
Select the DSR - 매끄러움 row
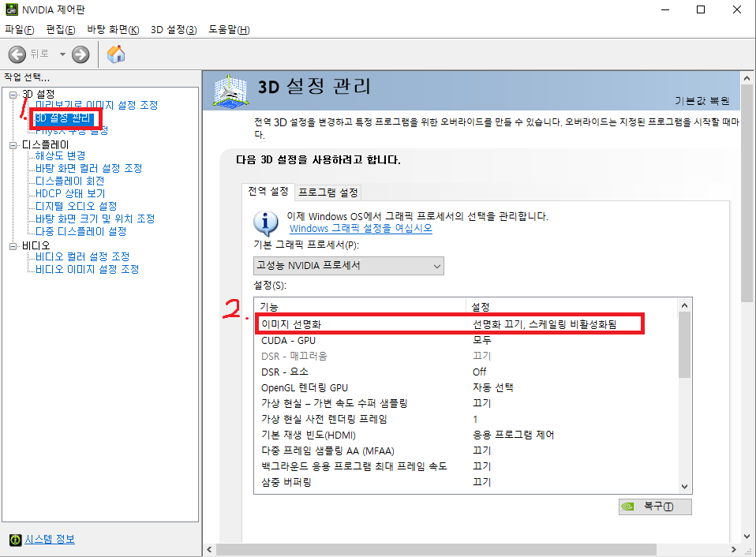pyautogui.click(x=466, y=356)
